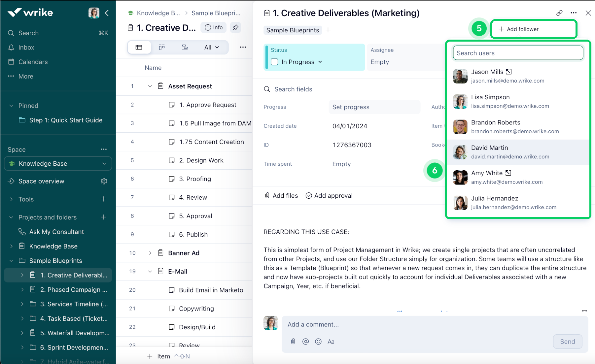
Task: Insert an emoji into the comment
Action: click(318, 342)
